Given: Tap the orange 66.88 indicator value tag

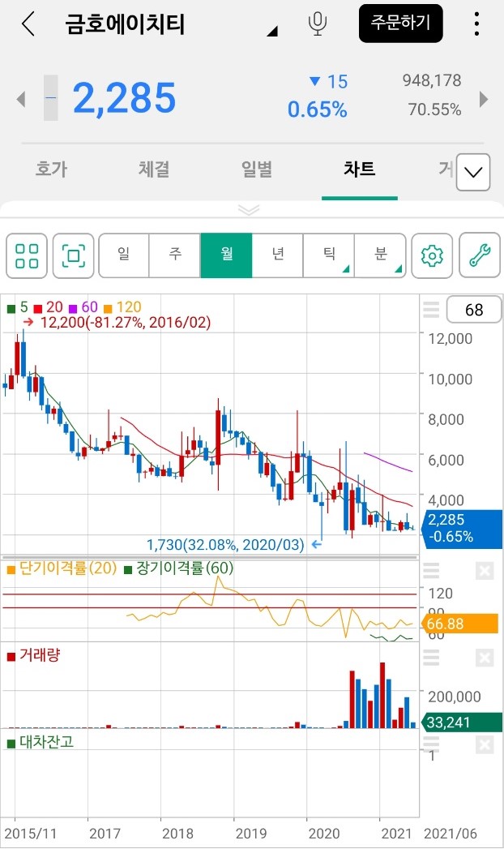Looking at the screenshot, I should click(459, 624).
